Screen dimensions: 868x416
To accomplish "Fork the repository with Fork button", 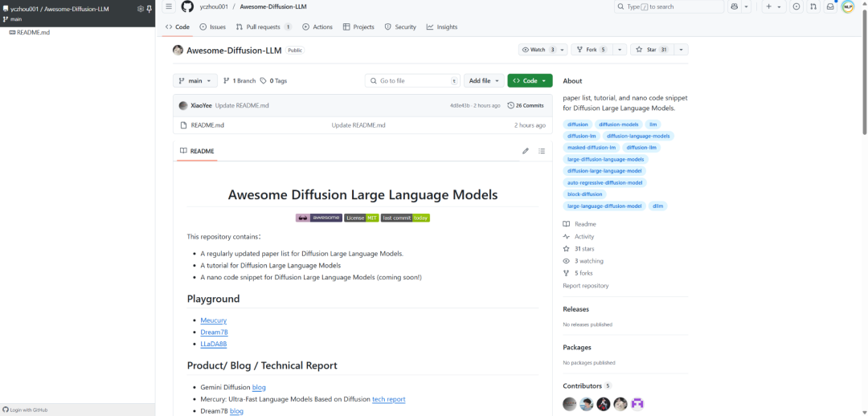I will tap(591, 50).
